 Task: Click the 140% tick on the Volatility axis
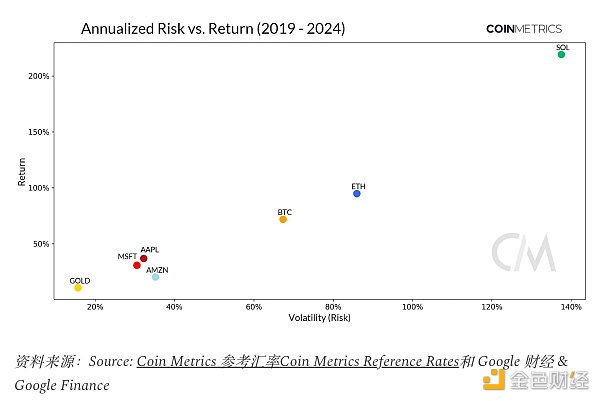pyautogui.click(x=570, y=307)
